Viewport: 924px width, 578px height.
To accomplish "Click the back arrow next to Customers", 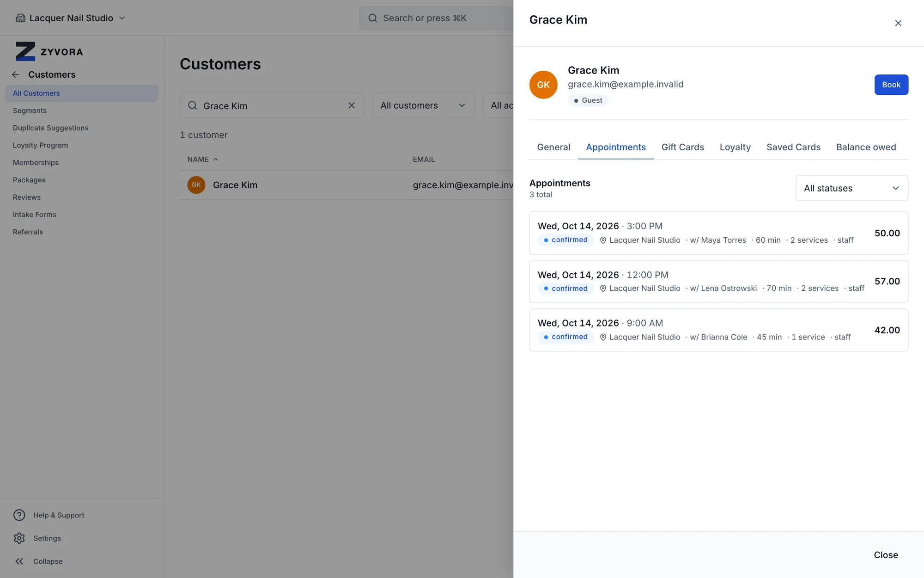I will [x=16, y=74].
